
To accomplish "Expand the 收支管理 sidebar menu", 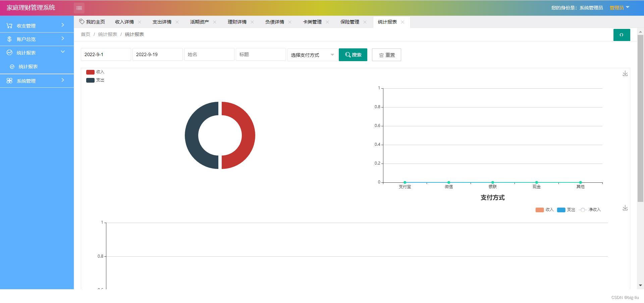I will coord(37,26).
